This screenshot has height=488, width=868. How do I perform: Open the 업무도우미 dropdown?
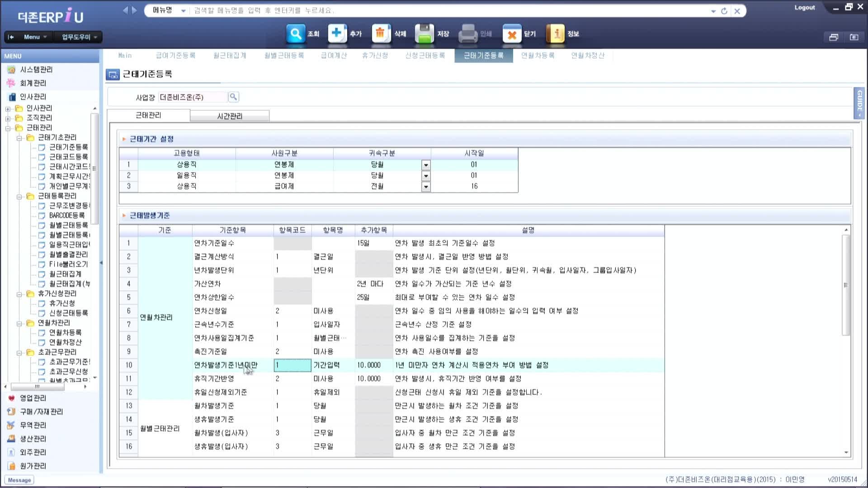79,37
